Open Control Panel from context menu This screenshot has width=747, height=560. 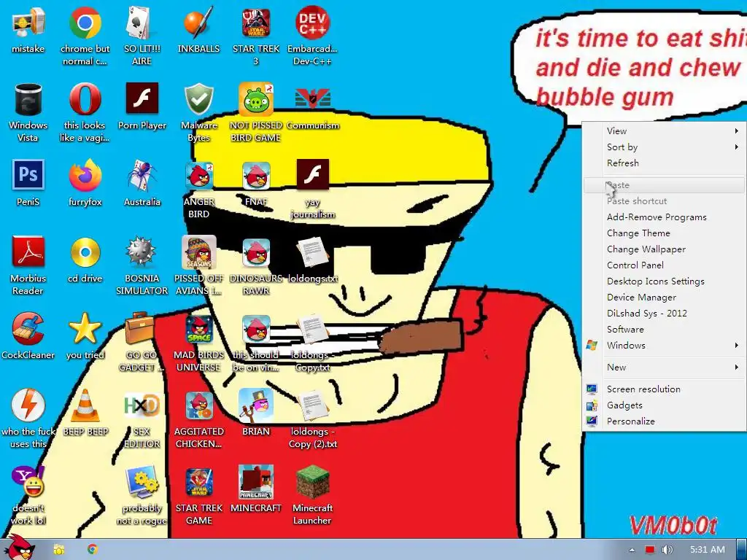(x=664, y=265)
